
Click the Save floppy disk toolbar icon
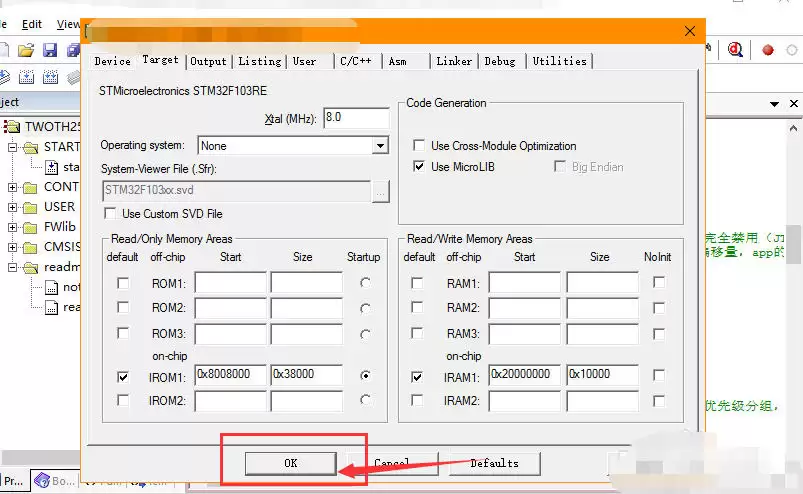point(50,50)
